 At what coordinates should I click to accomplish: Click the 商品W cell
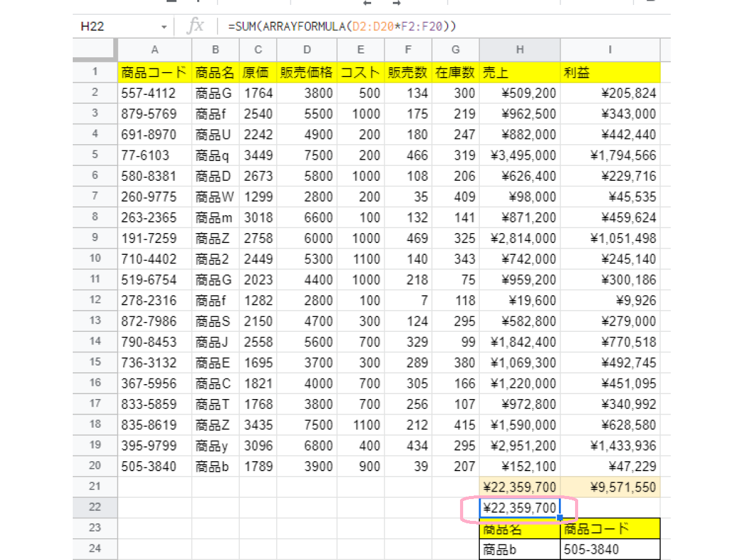(x=216, y=196)
